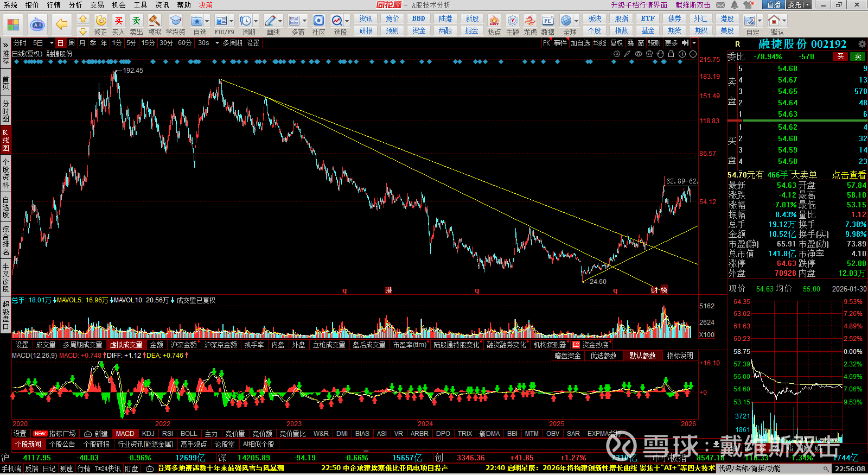The image size is (868, 475).
Task: Click the ETF button
Action: [648, 18]
